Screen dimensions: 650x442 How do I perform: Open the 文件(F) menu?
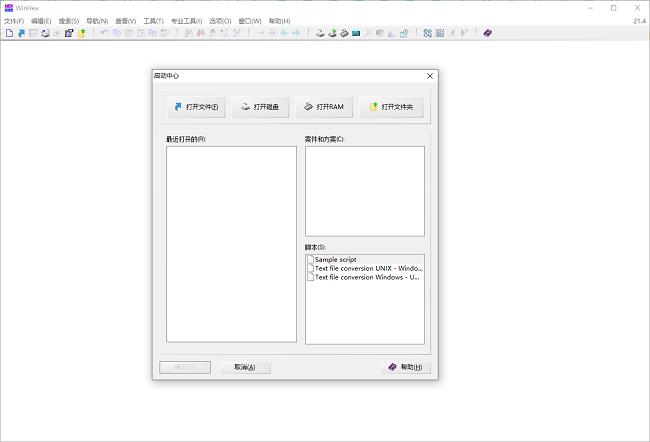coord(14,20)
